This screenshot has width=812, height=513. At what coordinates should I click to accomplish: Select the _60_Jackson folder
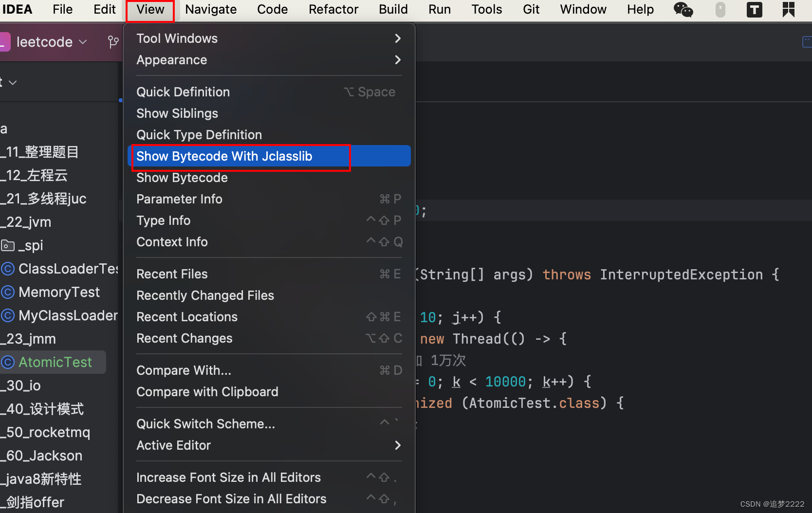pos(41,456)
